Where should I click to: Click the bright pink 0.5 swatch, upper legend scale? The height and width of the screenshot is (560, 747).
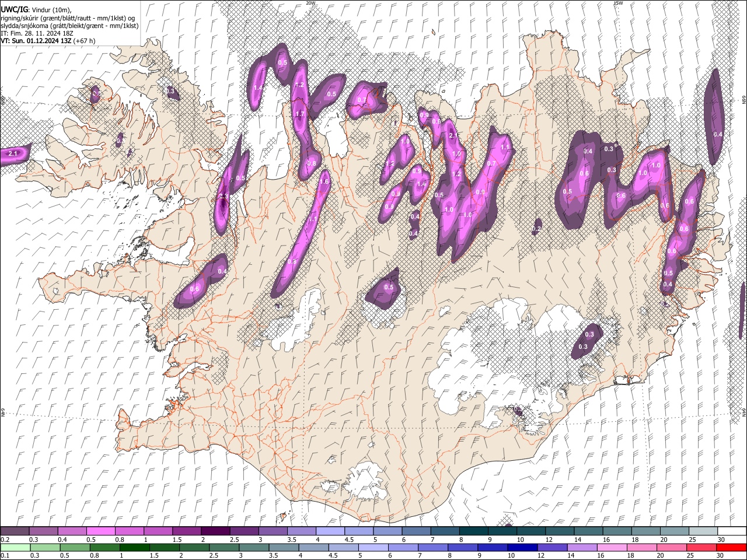click(x=100, y=531)
